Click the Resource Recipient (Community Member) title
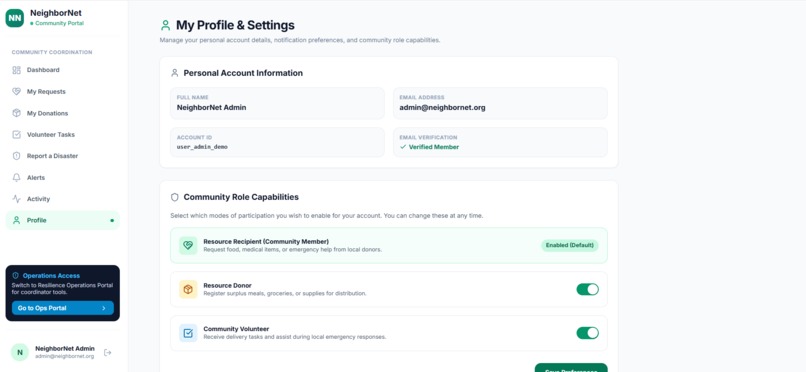 266,241
